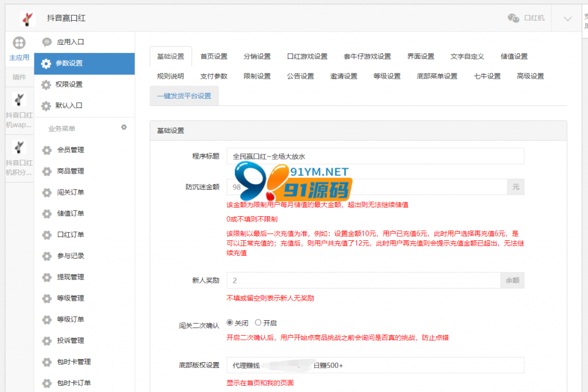Viewport: 588px width, 392px height.
Task: Click the gear icon beside 会员管理
Action: [x=47, y=150]
